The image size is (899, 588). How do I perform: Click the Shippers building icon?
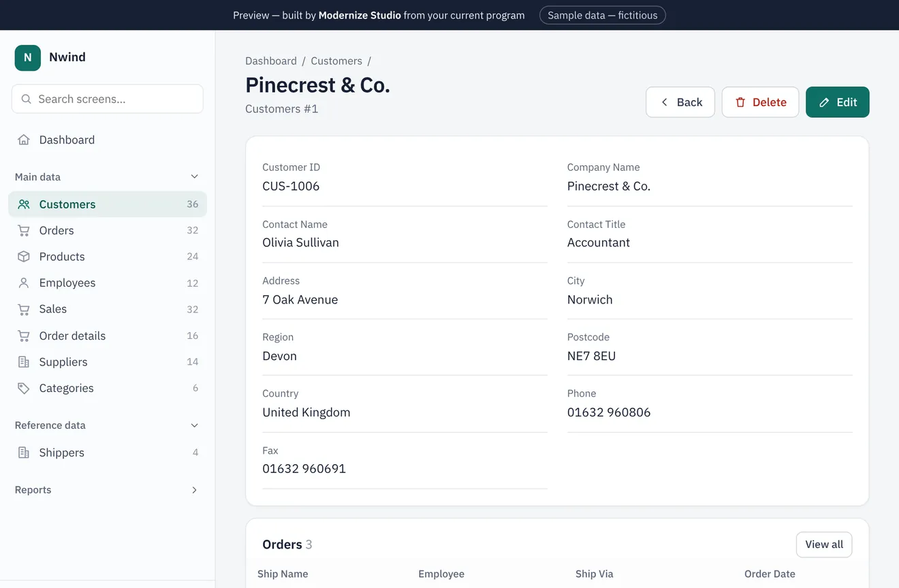pyautogui.click(x=24, y=453)
